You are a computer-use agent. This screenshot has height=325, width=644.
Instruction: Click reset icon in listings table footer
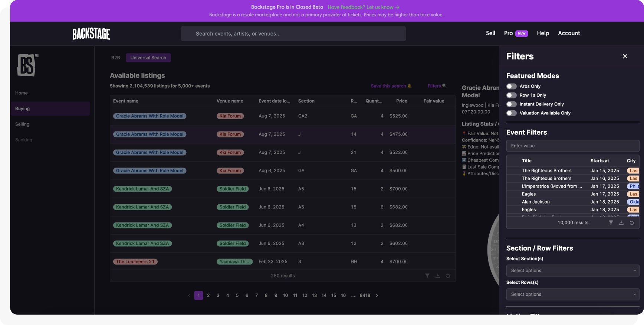448,276
